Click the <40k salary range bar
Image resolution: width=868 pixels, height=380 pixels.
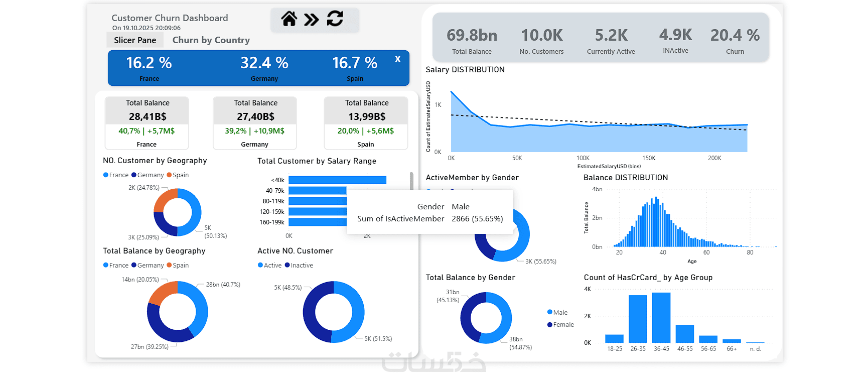point(337,180)
